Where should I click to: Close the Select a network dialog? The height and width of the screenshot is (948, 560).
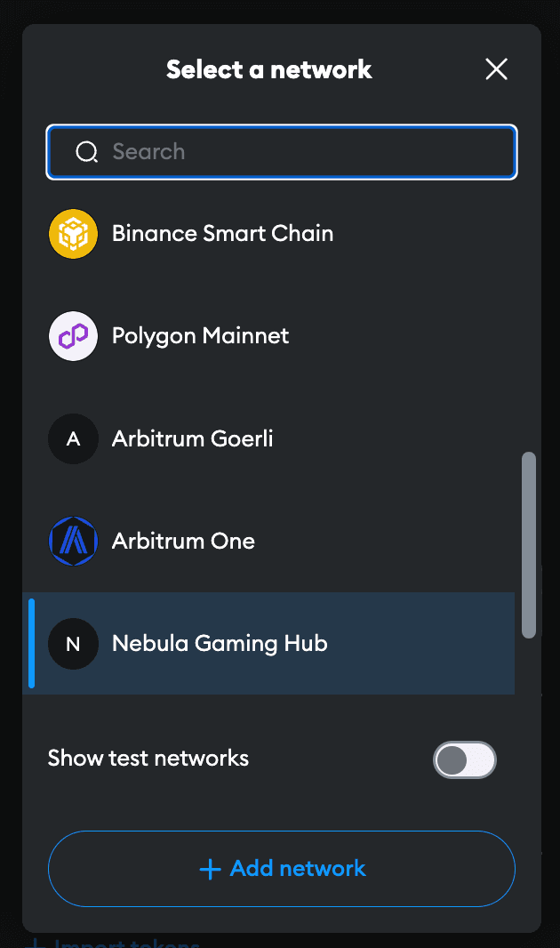[496, 69]
